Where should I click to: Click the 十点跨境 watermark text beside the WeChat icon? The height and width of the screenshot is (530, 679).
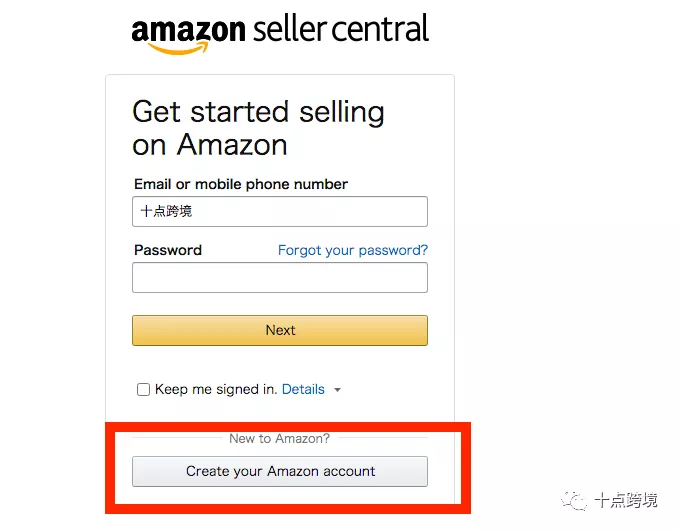coord(627,500)
